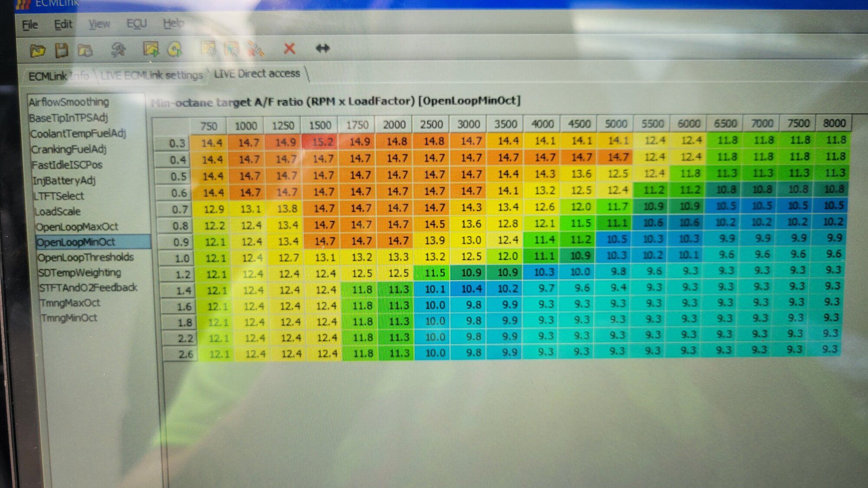Click the 1500 RPM column header
Image resolution: width=868 pixels, height=488 pixels.
click(x=320, y=125)
